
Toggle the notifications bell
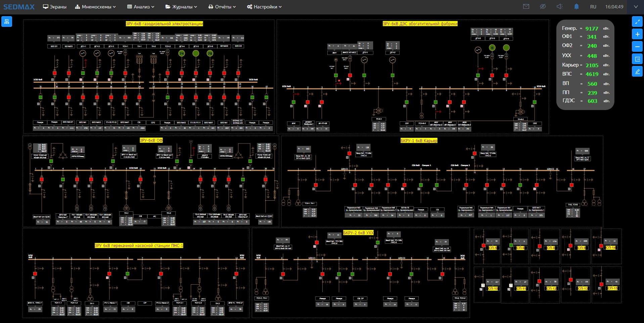577,7
